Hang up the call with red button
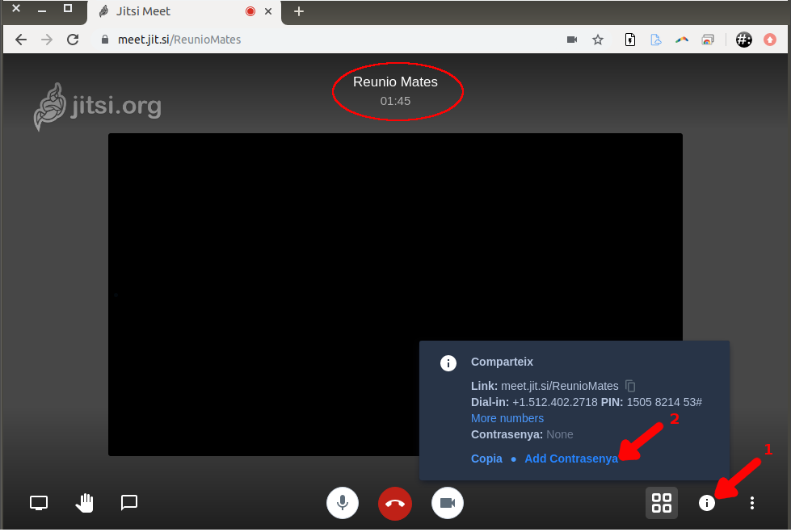This screenshot has width=791, height=532. (395, 503)
